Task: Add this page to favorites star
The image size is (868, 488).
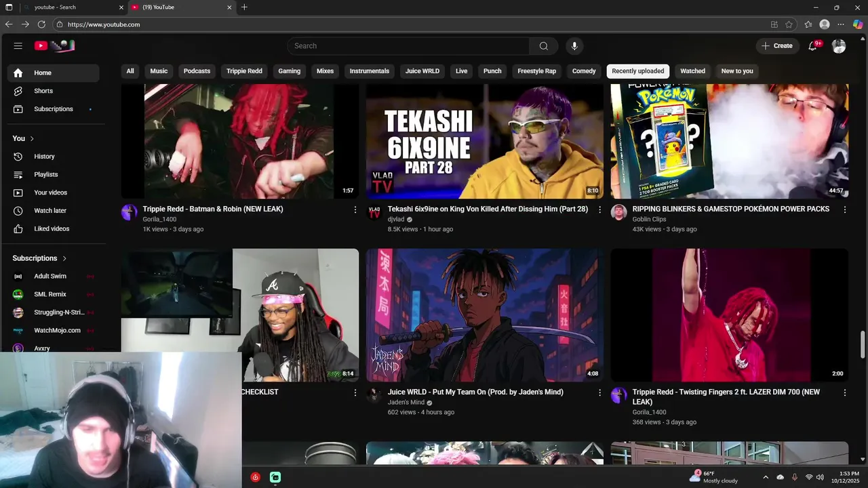Action: tap(789, 24)
